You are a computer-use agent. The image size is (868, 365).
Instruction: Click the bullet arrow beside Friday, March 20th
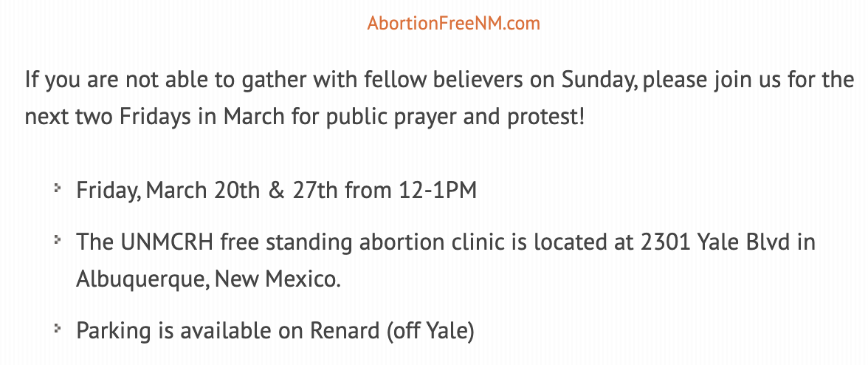click(57, 188)
